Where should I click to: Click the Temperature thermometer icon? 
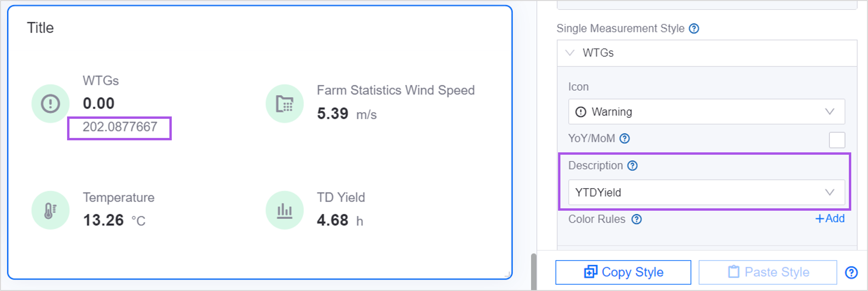[x=51, y=210]
